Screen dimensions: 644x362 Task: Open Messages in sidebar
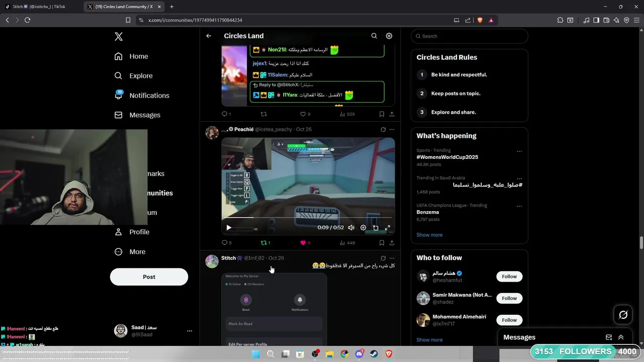pyautogui.click(x=137, y=115)
